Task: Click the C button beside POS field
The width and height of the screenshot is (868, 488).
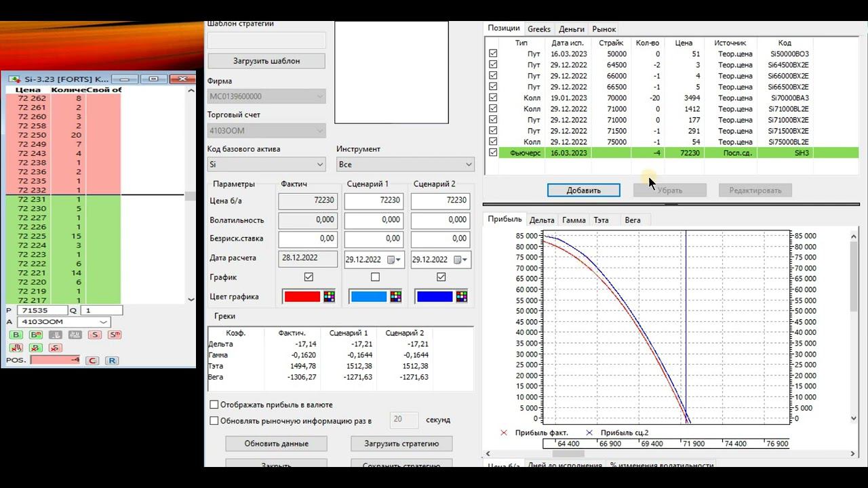Action: point(92,361)
